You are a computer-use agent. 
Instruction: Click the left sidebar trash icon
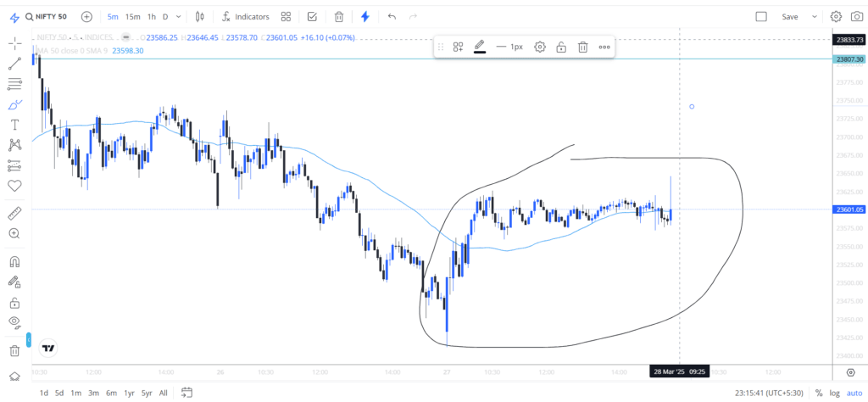pos(15,350)
